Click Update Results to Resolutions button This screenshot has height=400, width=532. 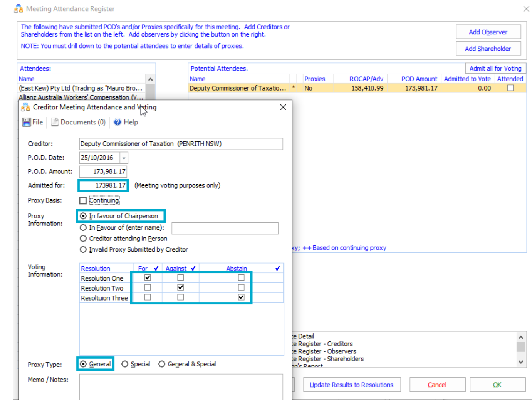click(351, 385)
